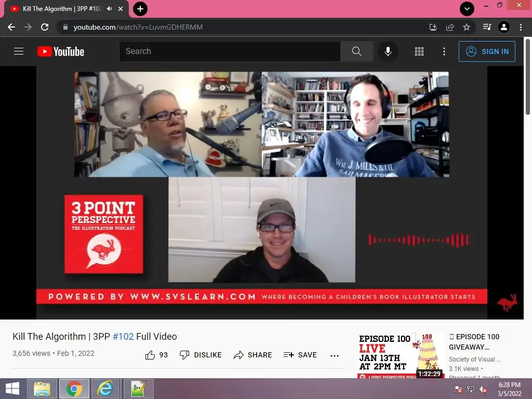Image resolution: width=532 pixels, height=399 pixels.
Task: Open the browser media control icon
Action: click(487, 27)
